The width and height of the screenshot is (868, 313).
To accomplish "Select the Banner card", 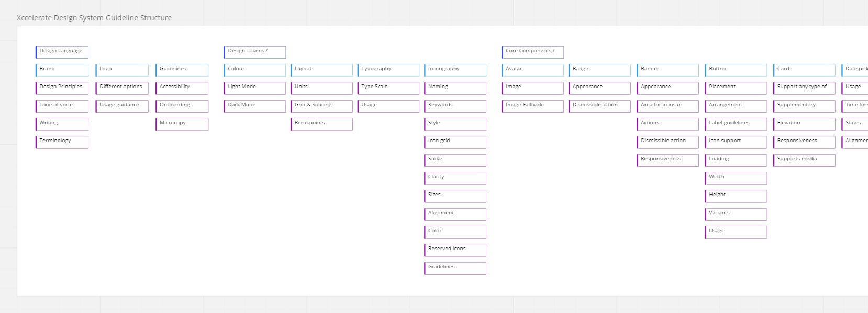I will click(x=667, y=70).
